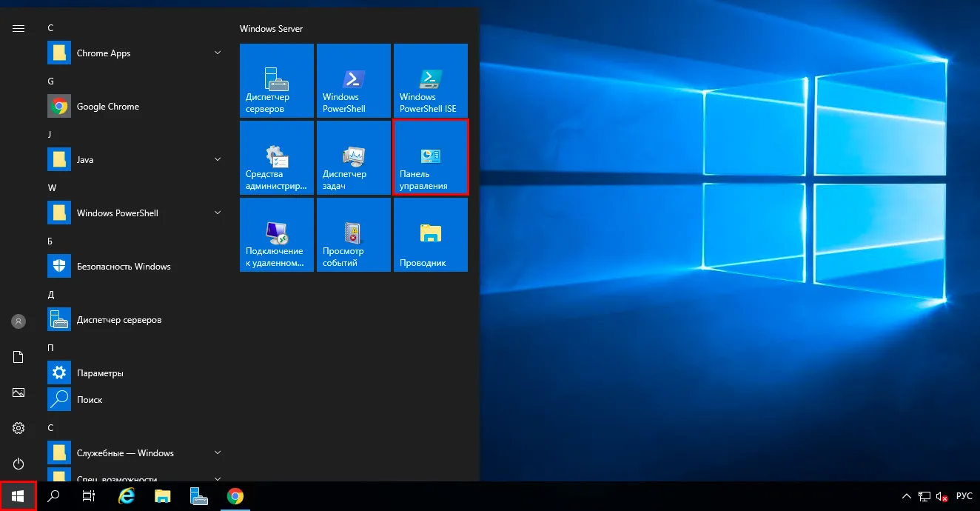Open Параметры from the app list
This screenshot has width=980, height=511.
pyautogui.click(x=135, y=373)
